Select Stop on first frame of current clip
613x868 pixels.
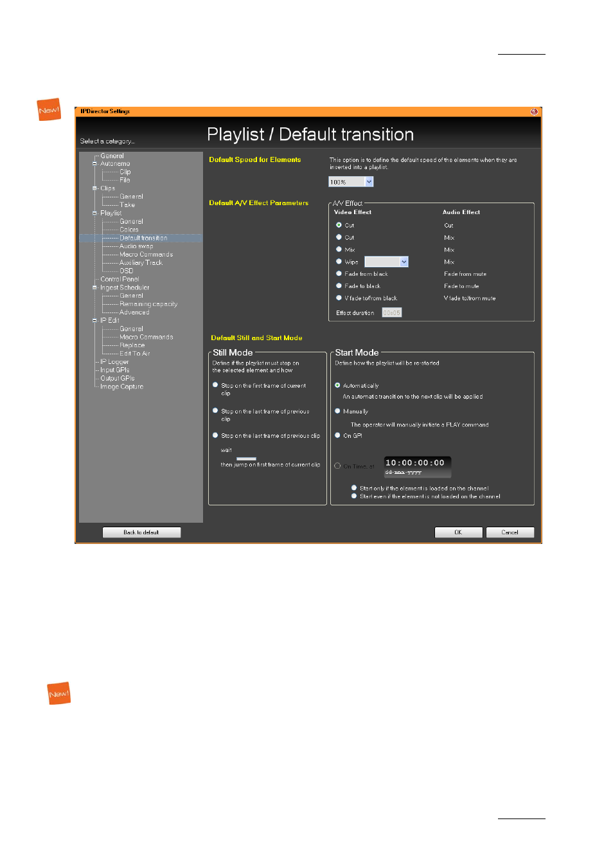215,385
